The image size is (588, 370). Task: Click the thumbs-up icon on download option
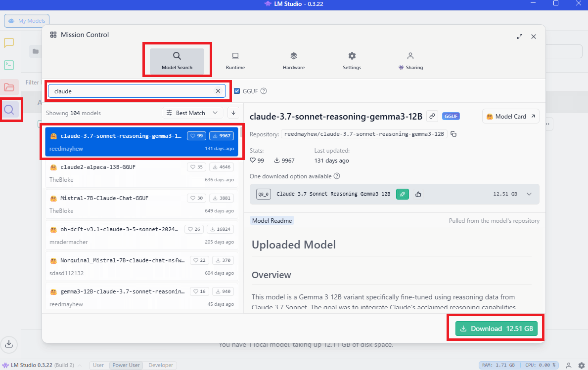point(418,194)
